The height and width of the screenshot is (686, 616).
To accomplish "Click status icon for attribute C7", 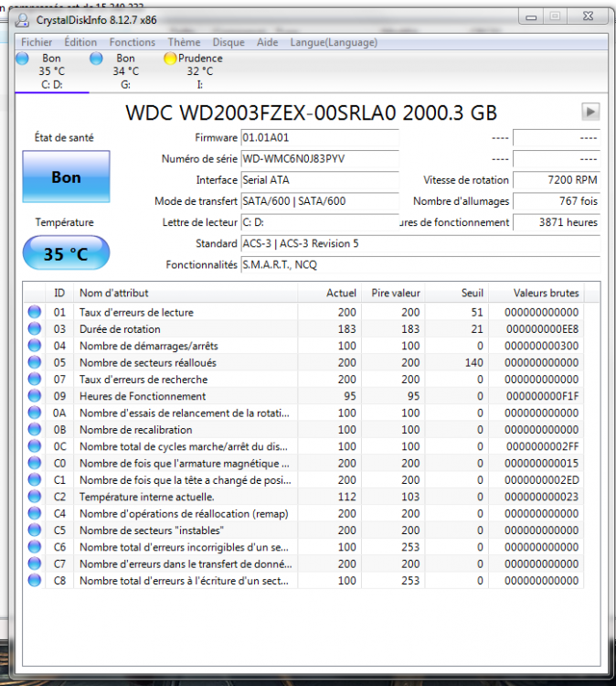I will tap(34, 563).
